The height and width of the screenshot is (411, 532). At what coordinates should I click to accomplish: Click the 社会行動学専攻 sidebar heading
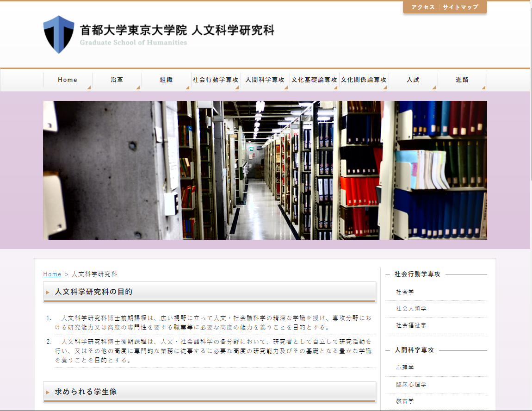click(417, 274)
